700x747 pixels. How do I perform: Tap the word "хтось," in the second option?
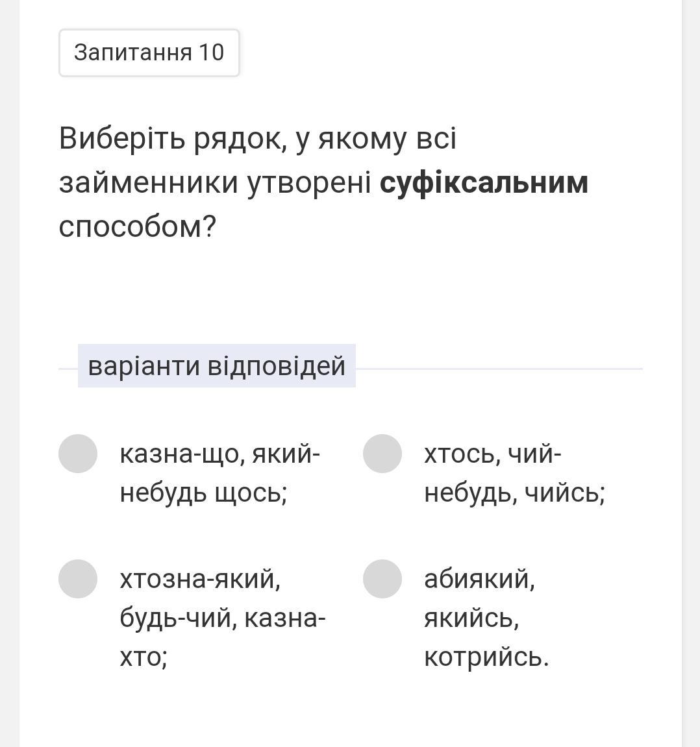tap(462, 454)
